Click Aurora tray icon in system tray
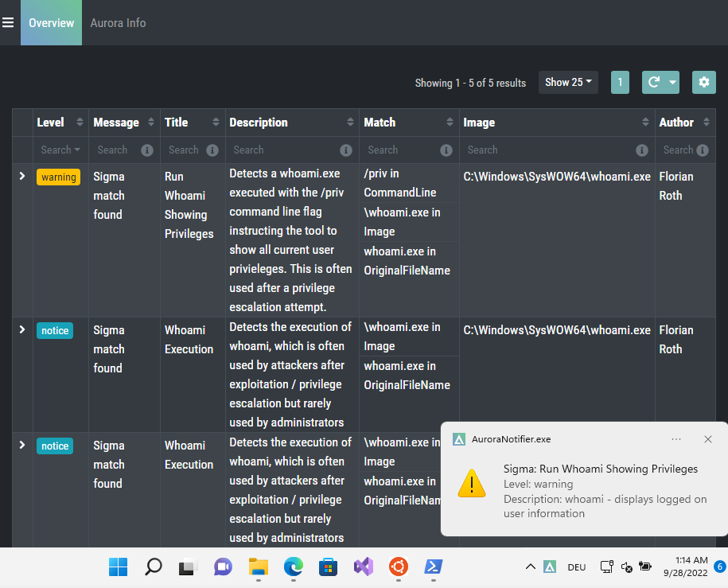The height and width of the screenshot is (588, 728). [x=550, y=567]
